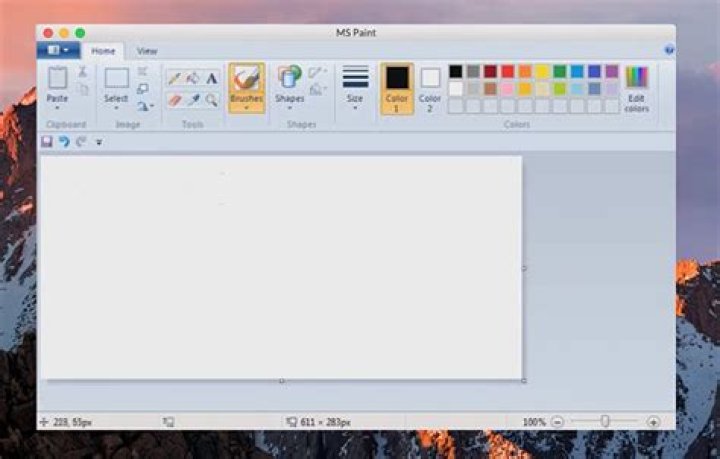Open Customize Quick Access Toolbar arrow
This screenshot has height=459, width=720.
[x=99, y=142]
